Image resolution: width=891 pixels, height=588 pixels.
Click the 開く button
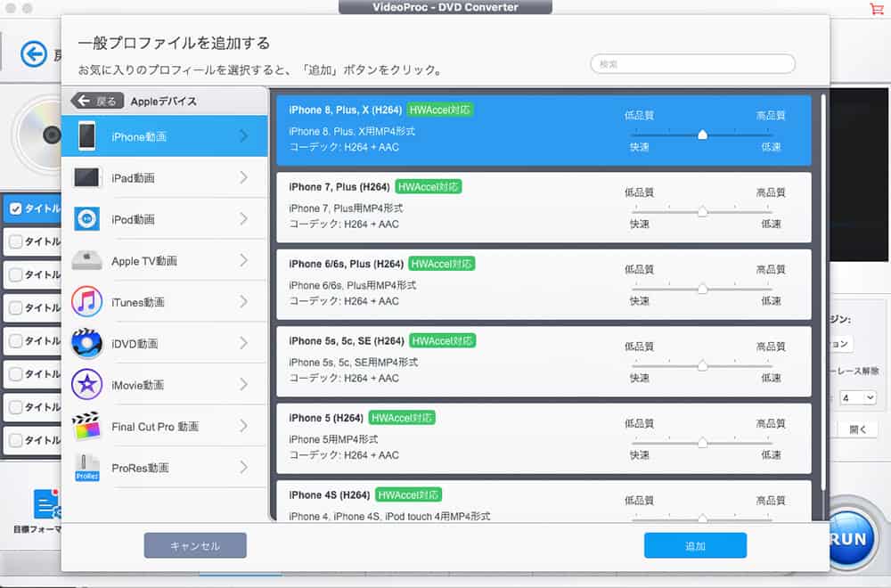(x=857, y=429)
